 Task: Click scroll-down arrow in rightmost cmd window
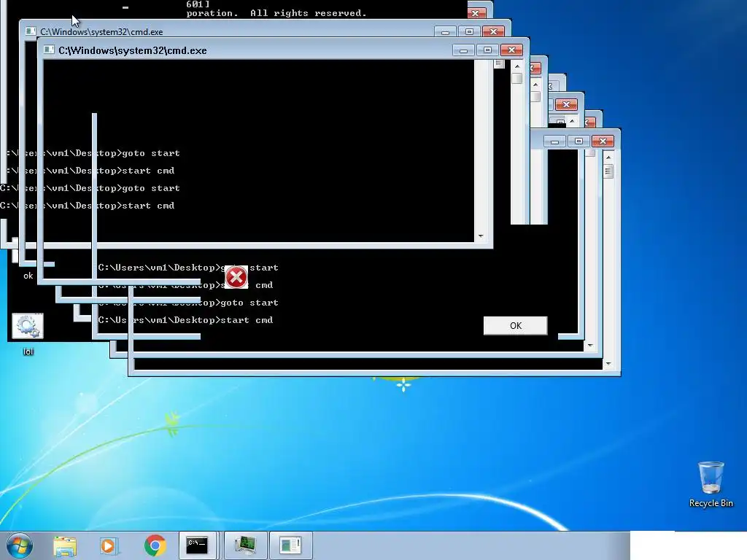pyautogui.click(x=608, y=364)
